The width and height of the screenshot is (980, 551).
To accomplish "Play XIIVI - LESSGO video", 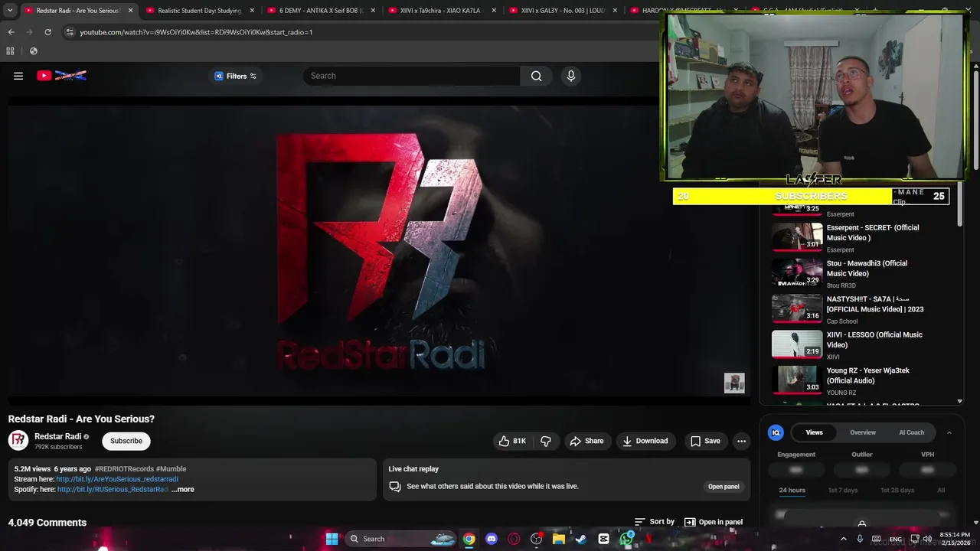I will coord(797,344).
